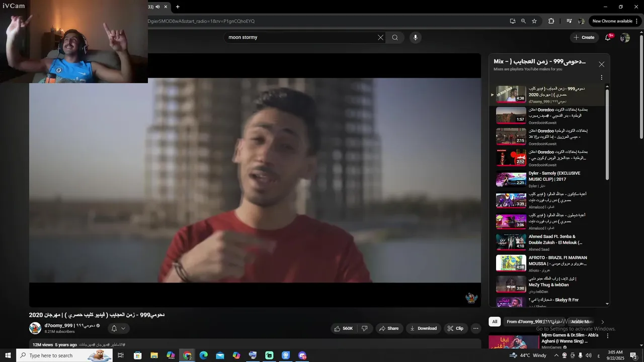This screenshot has width=644, height=362.
Task: Open Windows notification center
Action: coord(633,355)
